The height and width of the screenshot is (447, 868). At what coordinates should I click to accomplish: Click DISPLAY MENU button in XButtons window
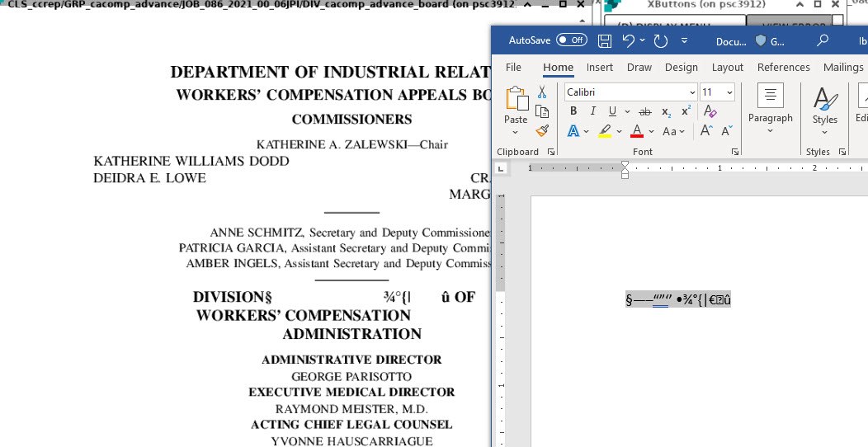click(x=676, y=26)
